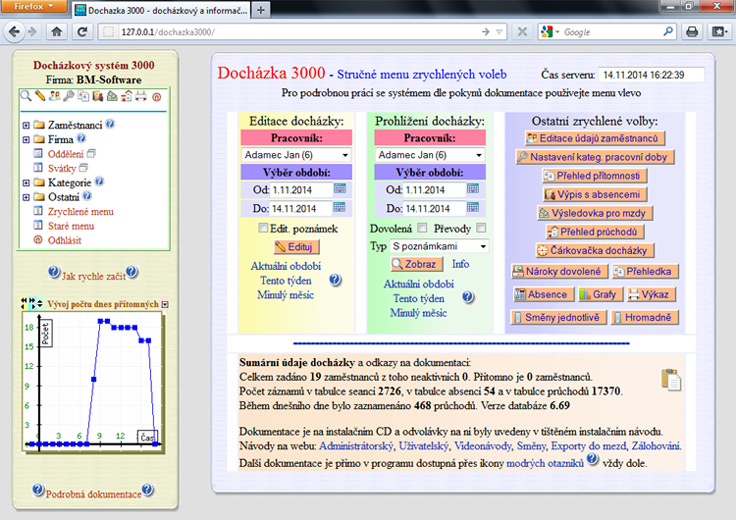Open Oddělení in new window icon

[92, 153]
